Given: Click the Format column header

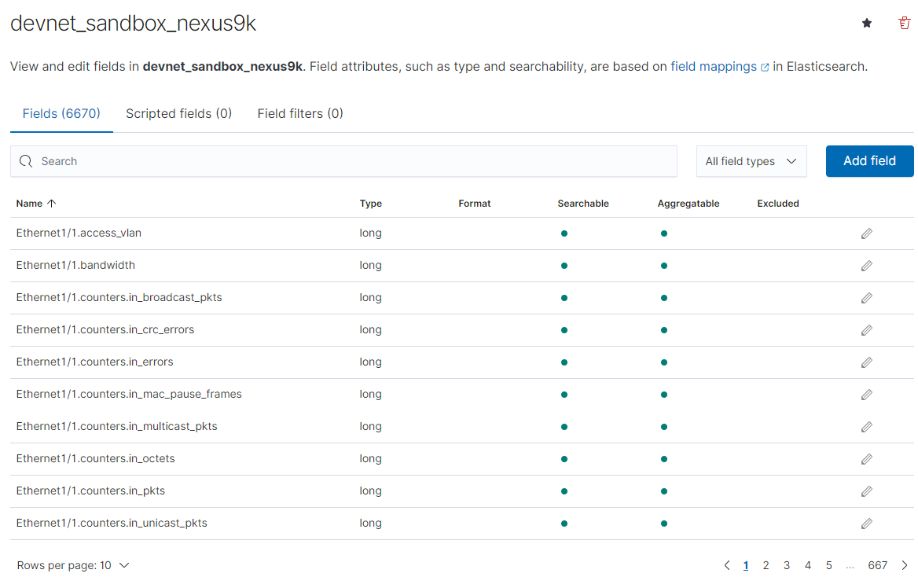Looking at the screenshot, I should tap(474, 204).
